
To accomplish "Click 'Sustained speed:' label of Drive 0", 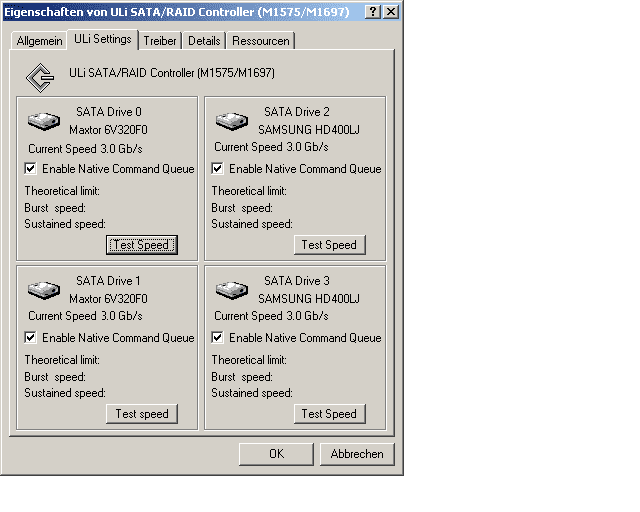I will [65, 224].
